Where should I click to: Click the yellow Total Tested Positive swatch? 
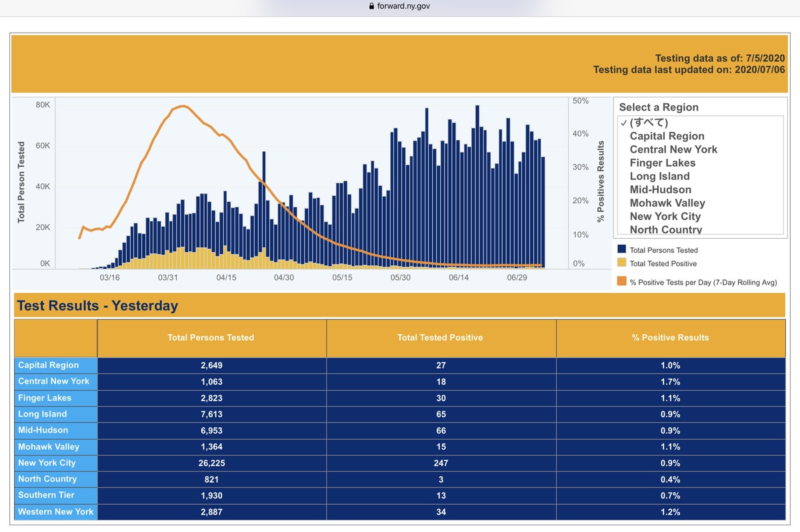click(622, 263)
